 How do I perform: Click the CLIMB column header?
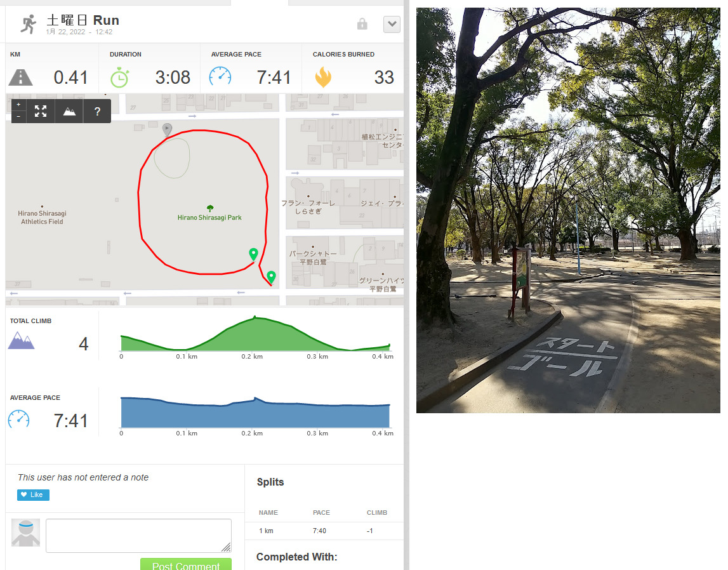pos(377,512)
